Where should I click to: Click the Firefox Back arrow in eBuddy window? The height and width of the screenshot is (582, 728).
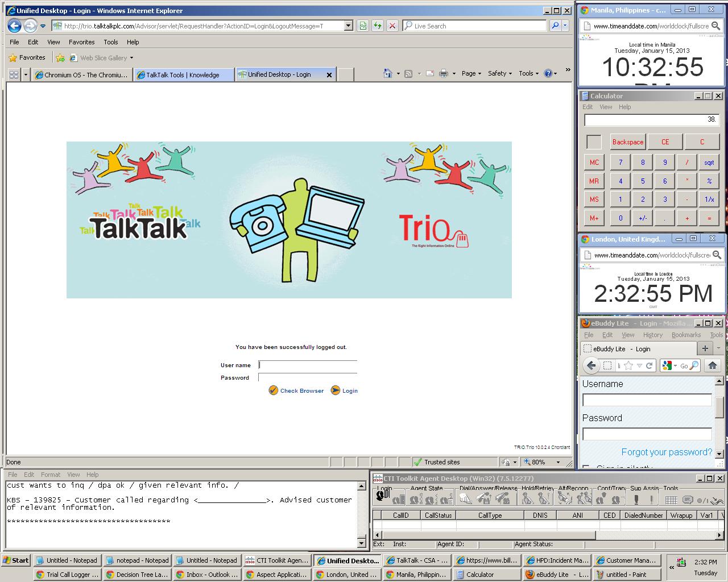[x=591, y=365]
